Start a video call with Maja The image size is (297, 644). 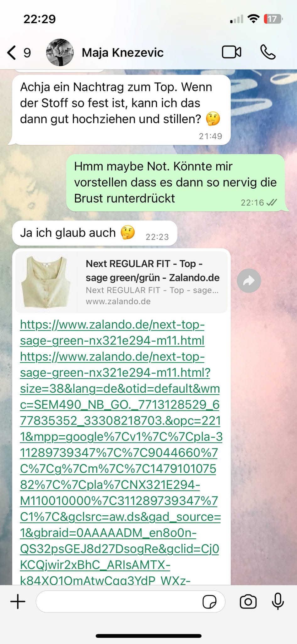pos(232,52)
